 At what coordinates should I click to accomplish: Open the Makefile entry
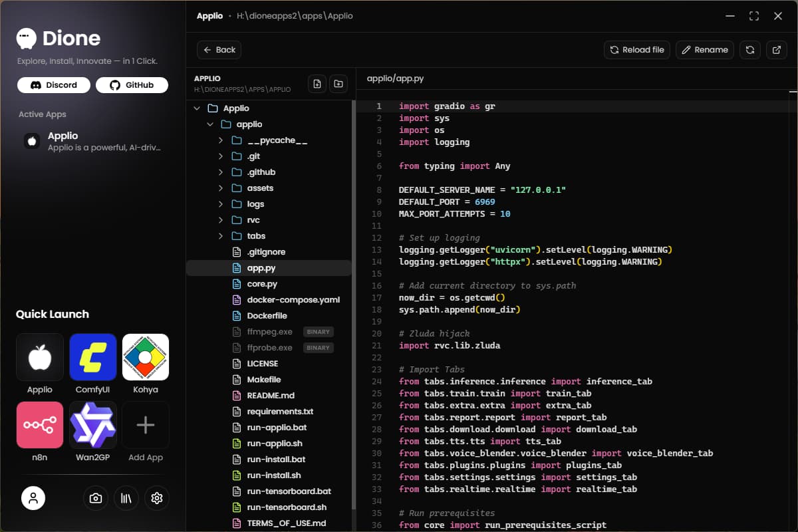point(269,380)
